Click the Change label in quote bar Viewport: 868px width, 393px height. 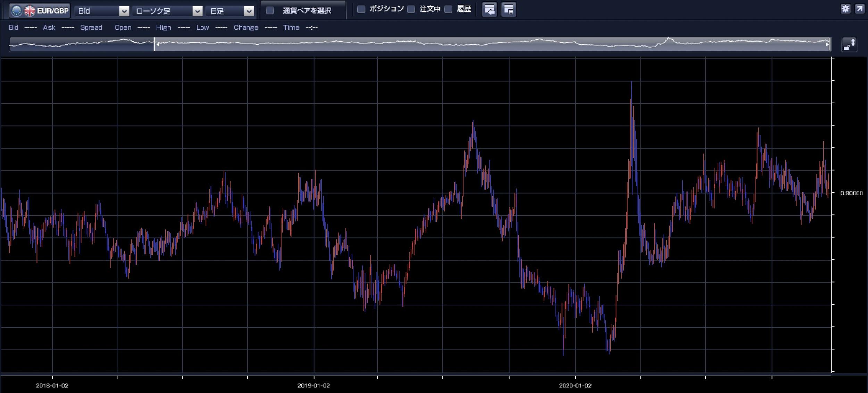click(246, 27)
